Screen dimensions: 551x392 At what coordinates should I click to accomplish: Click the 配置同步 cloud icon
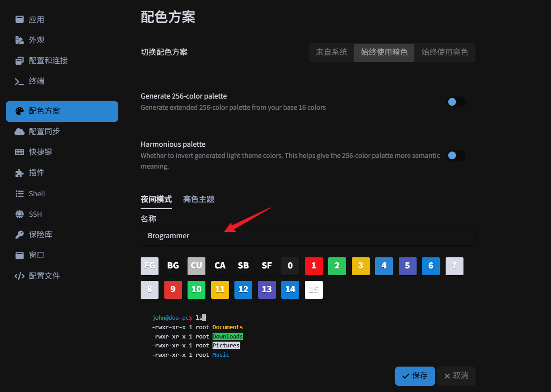point(19,131)
